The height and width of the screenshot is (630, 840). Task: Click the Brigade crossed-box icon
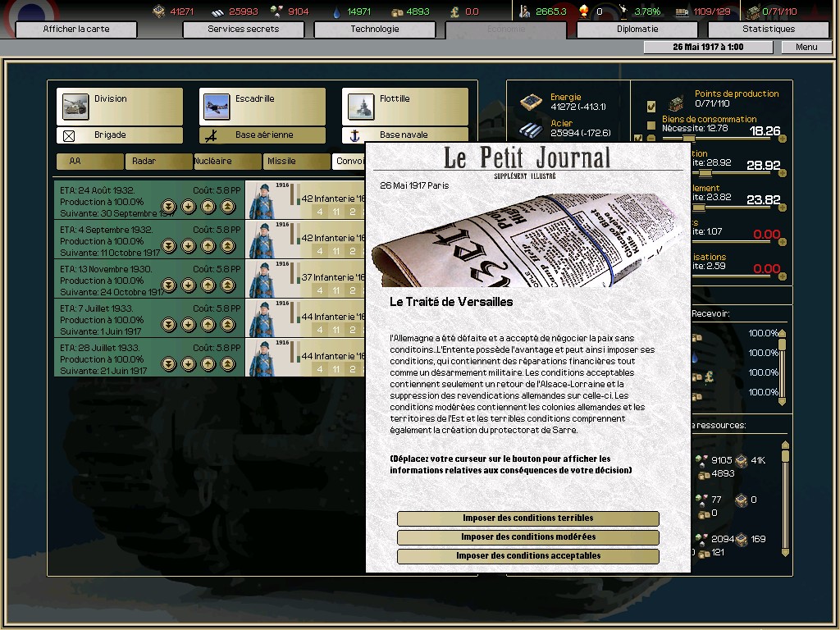(x=69, y=135)
